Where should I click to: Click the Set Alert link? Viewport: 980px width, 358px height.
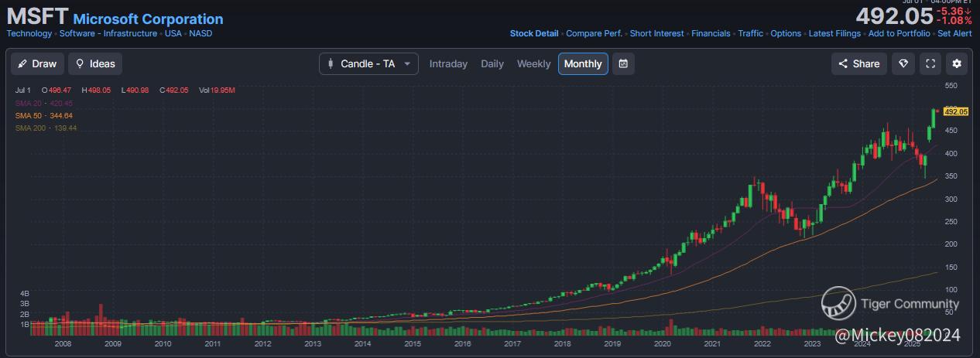(954, 34)
